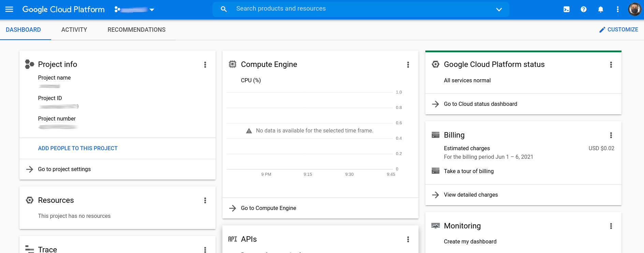
Task: Click the Resources card icon
Action: [30, 200]
